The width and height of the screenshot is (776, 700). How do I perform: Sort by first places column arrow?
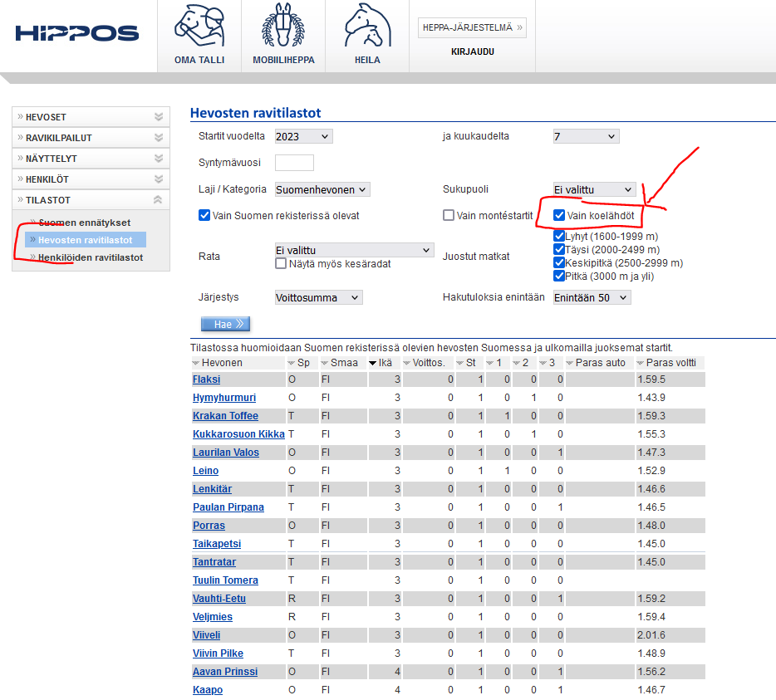tap(490, 363)
